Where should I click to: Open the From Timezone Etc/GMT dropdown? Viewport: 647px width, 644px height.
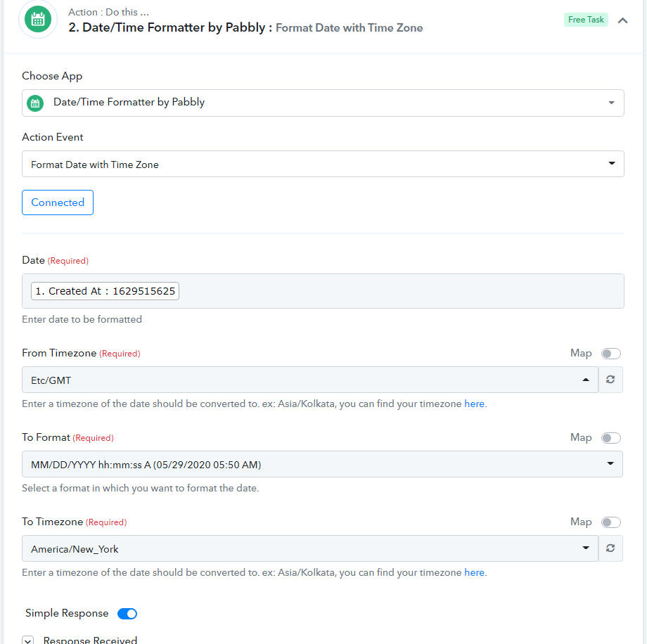310,380
